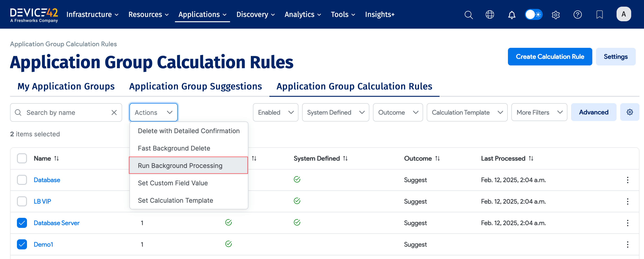
Task: Expand the Enabled filter dropdown
Action: [275, 113]
